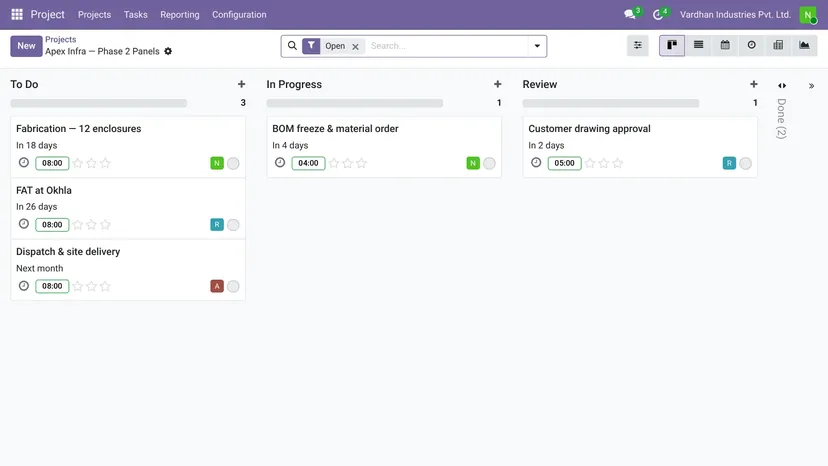Click the search magnifier icon
Viewport: 828px width, 466px height.
[292, 46]
